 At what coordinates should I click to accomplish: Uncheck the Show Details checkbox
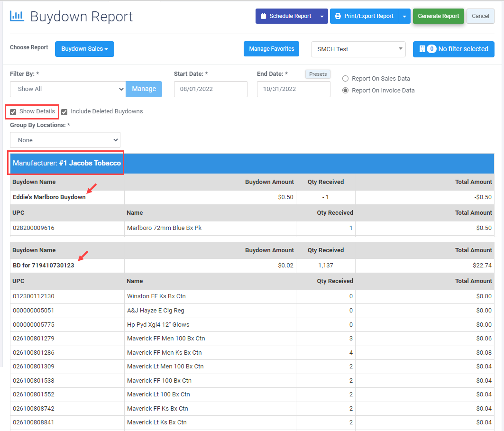[13, 112]
